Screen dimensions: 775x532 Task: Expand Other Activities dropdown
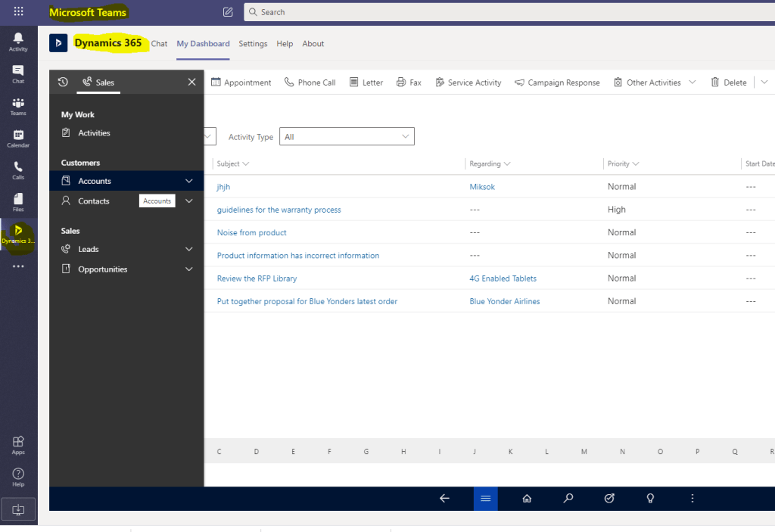coord(692,82)
